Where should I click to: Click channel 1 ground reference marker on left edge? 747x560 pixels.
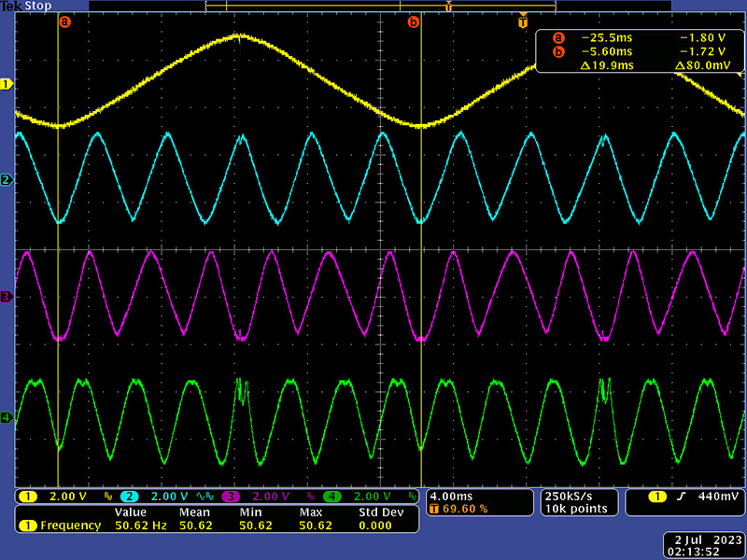[x=7, y=85]
